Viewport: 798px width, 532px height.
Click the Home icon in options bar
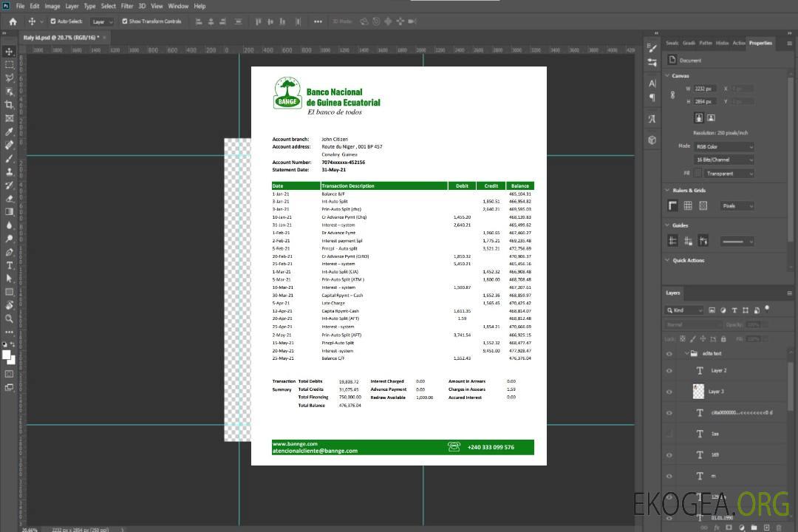[13, 21]
